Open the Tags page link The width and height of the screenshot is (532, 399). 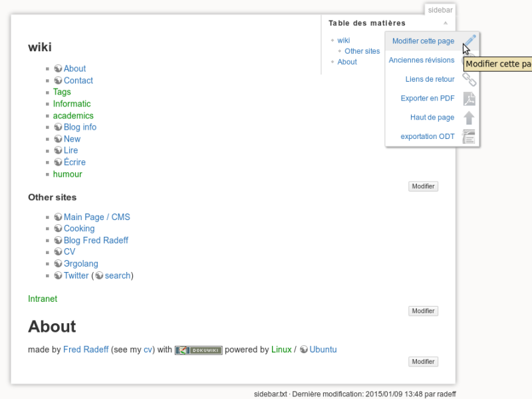62,92
